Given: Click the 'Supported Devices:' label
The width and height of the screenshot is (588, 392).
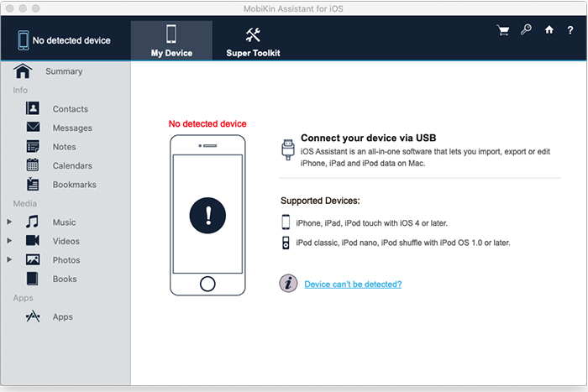Looking at the screenshot, I should (x=320, y=201).
